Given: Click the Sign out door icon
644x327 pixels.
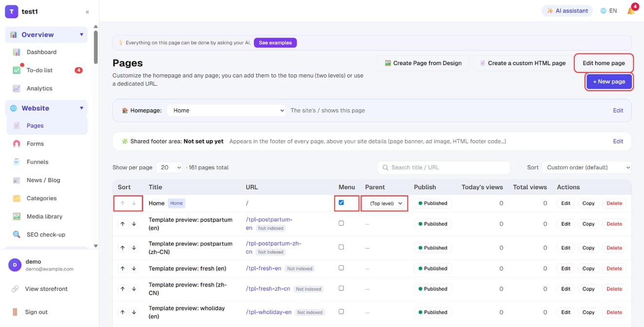Looking at the screenshot, I should [15, 312].
